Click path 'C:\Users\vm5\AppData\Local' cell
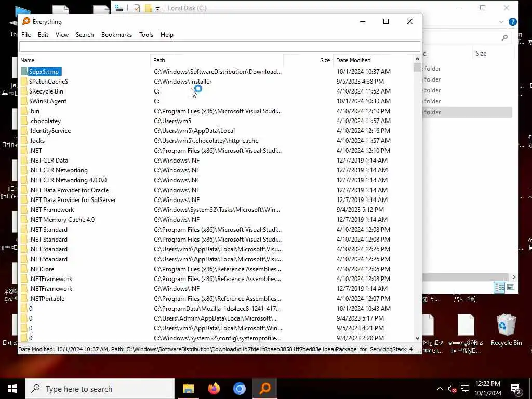532x399 pixels. pyautogui.click(x=194, y=130)
